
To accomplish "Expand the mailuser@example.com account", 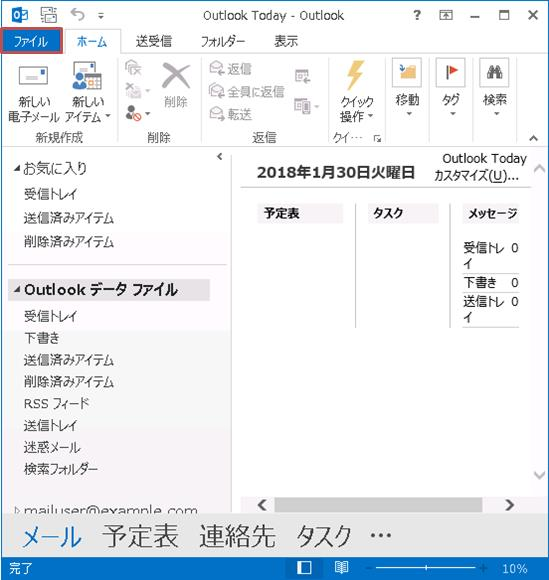I will pyautogui.click(x=17, y=510).
